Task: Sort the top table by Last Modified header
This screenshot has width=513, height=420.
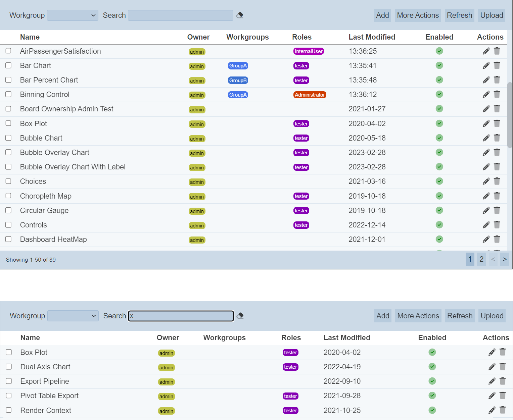Action: (372, 37)
